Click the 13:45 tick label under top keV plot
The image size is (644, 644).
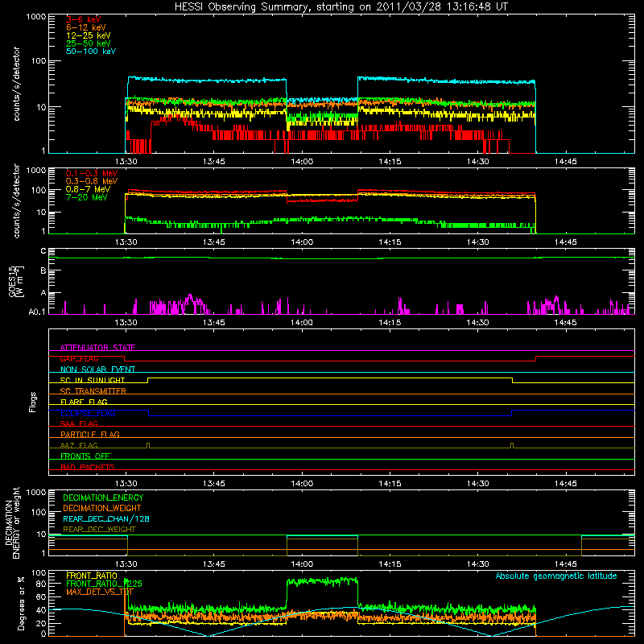(214, 162)
